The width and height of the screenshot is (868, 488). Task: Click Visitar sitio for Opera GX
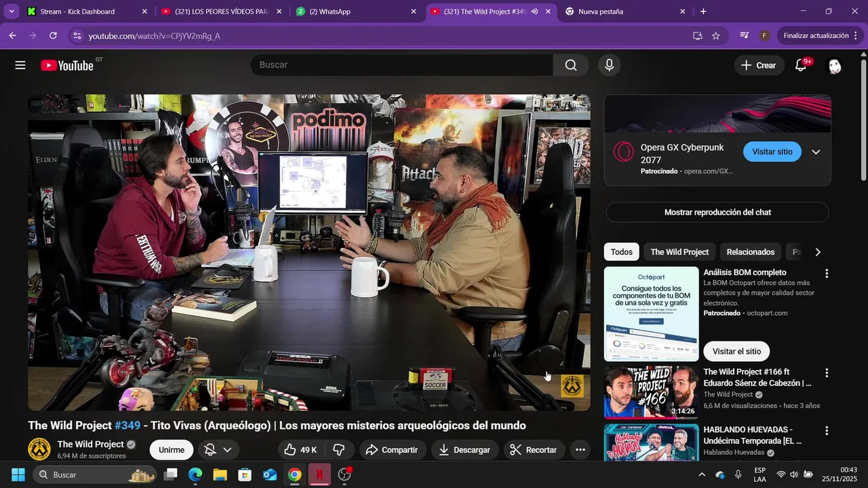pyautogui.click(x=772, y=152)
